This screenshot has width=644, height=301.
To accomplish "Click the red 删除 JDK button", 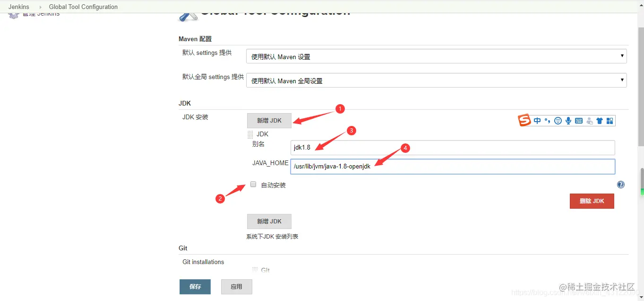I will [592, 201].
